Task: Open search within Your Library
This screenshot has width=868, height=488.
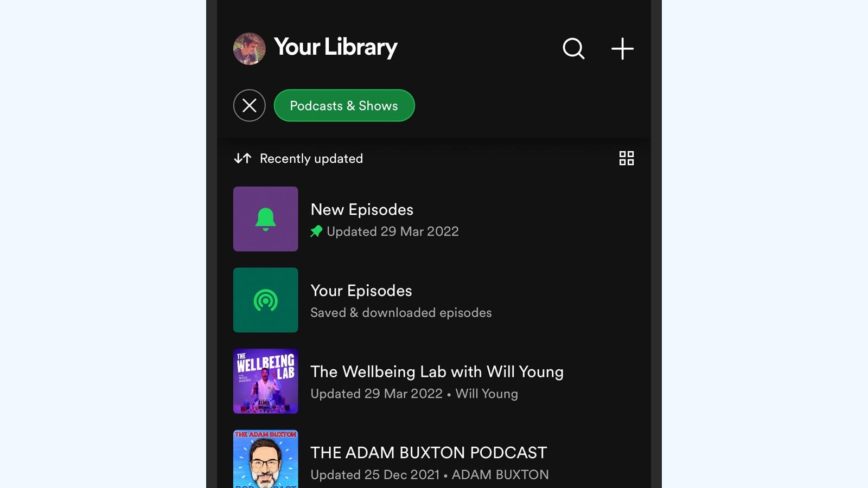Action: 573,48
